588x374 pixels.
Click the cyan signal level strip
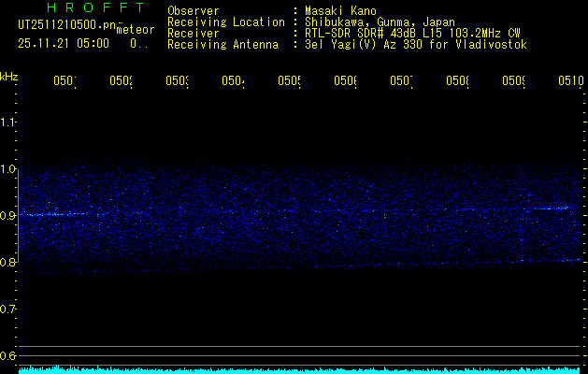(x=299, y=369)
